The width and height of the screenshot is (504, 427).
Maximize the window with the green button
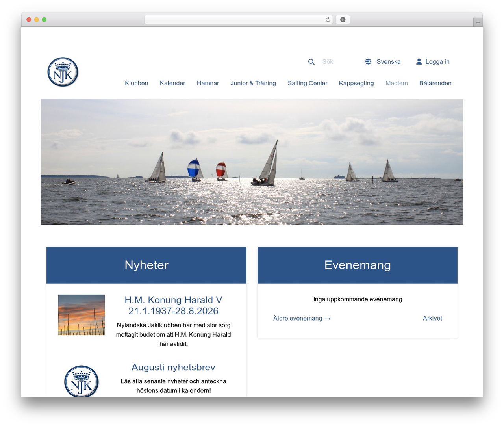point(44,20)
